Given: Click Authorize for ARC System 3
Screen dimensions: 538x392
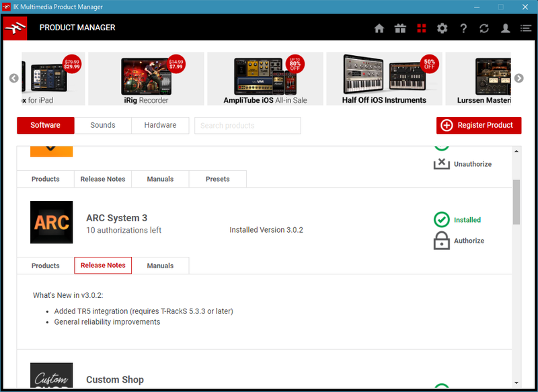Looking at the screenshot, I should [469, 241].
